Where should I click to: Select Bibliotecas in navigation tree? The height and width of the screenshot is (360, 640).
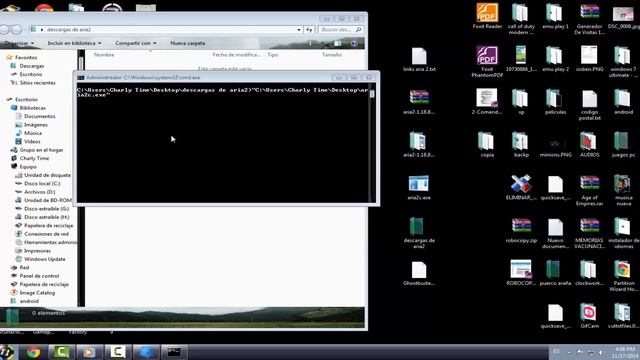tap(32, 108)
